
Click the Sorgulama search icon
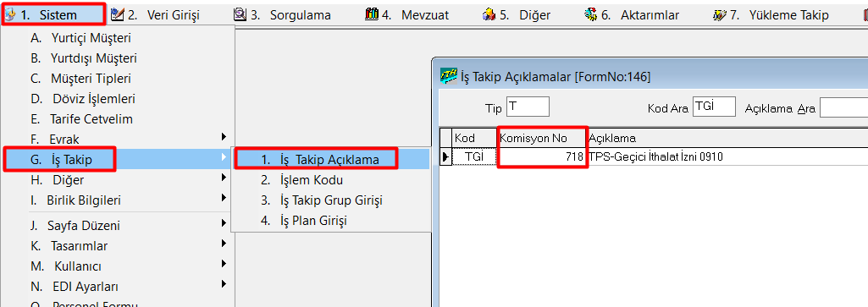click(240, 14)
